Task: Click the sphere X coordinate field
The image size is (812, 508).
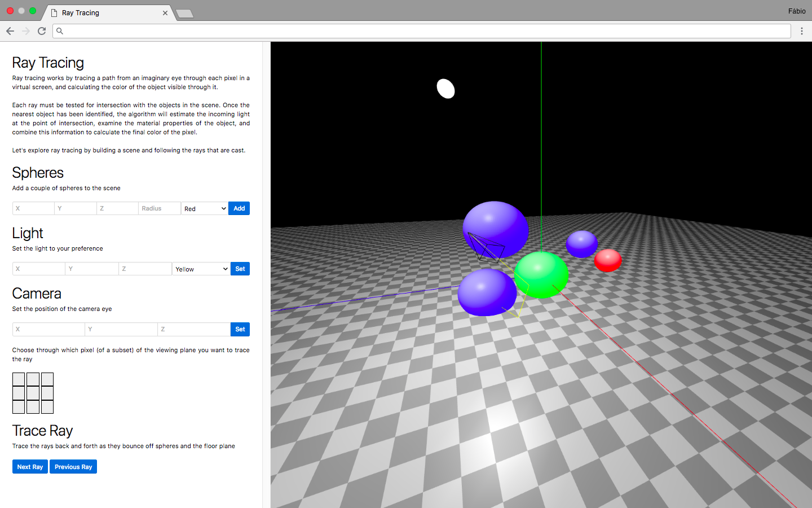Action: coord(33,208)
